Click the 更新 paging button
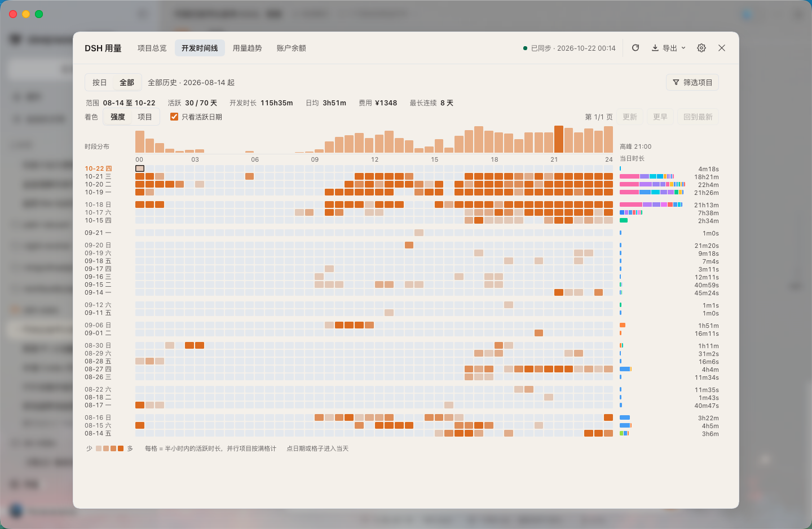812x529 pixels. tap(630, 117)
